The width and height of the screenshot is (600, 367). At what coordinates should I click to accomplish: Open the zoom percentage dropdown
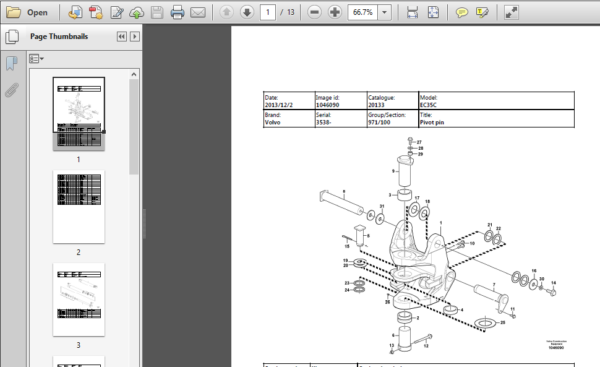(384, 12)
